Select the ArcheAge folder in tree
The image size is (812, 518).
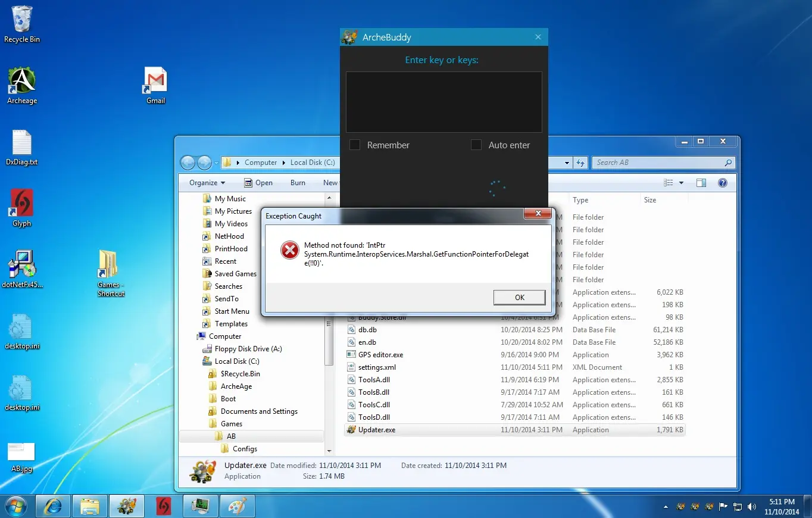(236, 386)
